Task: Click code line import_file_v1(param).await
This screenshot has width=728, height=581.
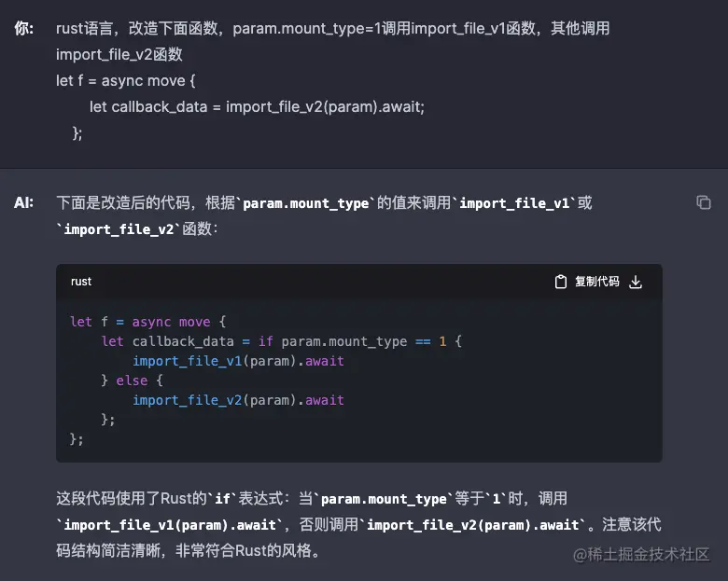Action: click(x=238, y=361)
